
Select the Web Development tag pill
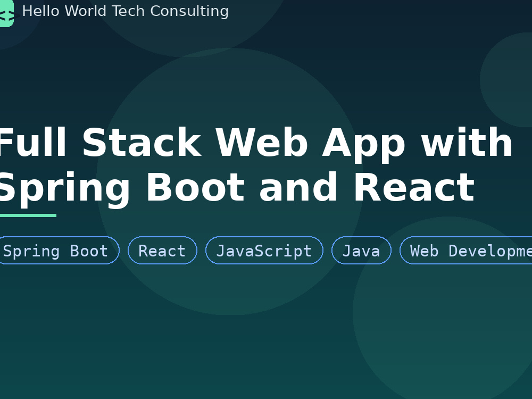tap(466, 251)
